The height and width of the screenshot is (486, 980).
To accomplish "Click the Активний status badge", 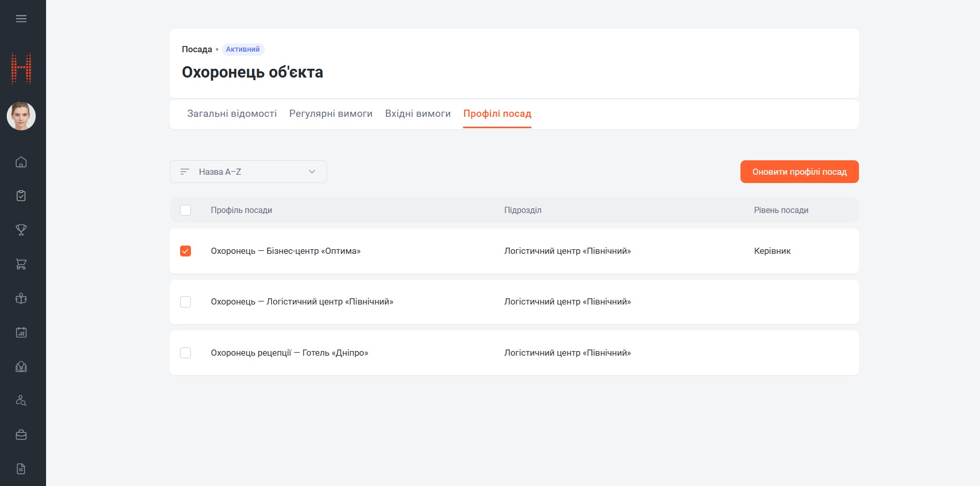I will pos(243,50).
